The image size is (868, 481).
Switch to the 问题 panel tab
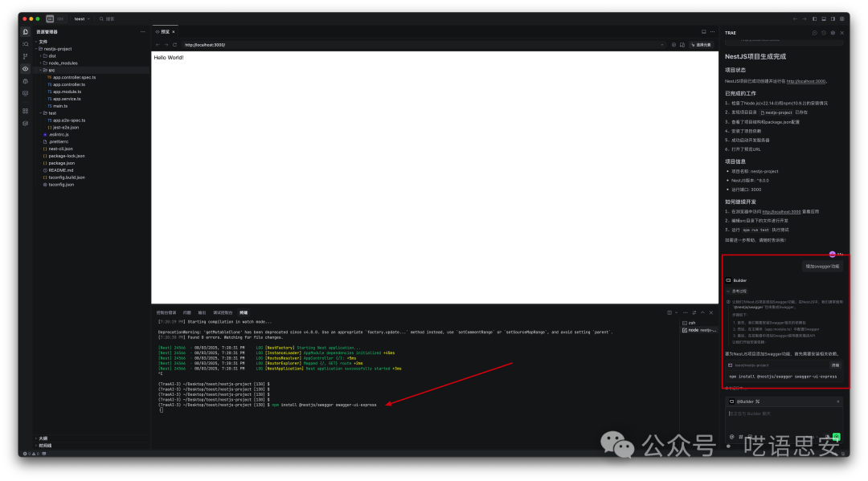[x=186, y=312]
